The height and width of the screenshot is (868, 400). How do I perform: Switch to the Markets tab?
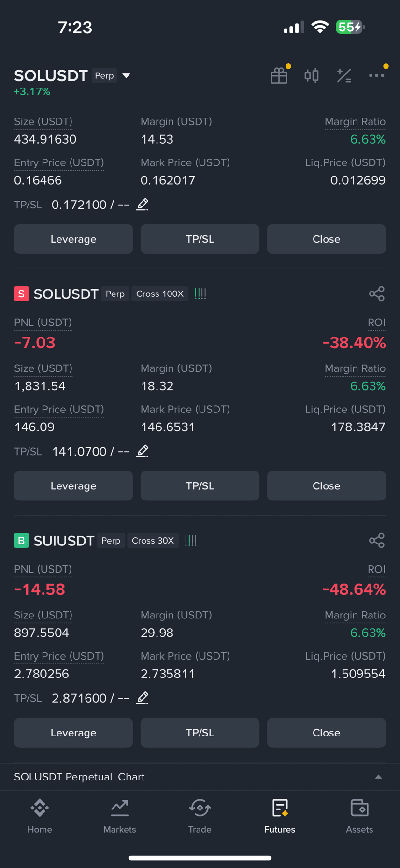[120, 816]
